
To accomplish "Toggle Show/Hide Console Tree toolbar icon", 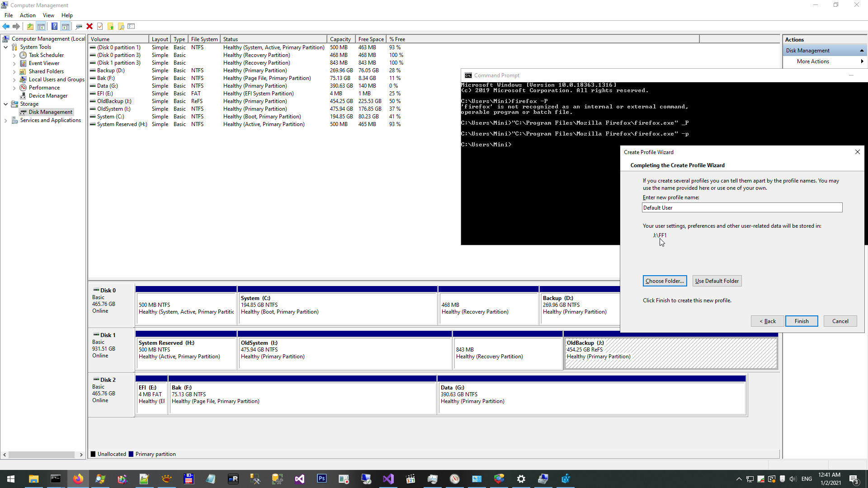I will pyautogui.click(x=41, y=26).
